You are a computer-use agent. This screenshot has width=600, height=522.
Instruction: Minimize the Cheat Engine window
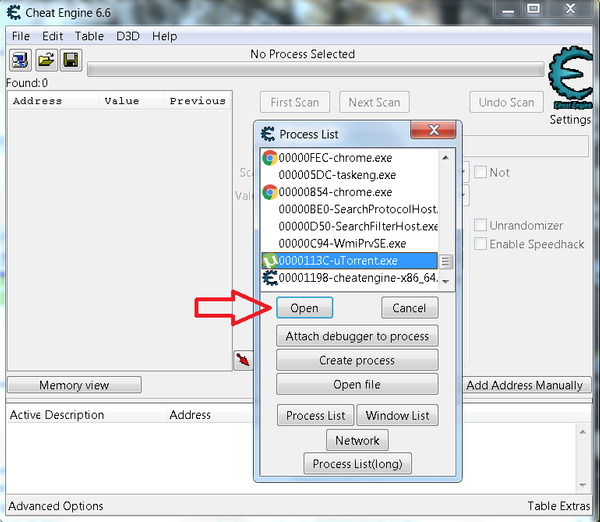click(508, 9)
